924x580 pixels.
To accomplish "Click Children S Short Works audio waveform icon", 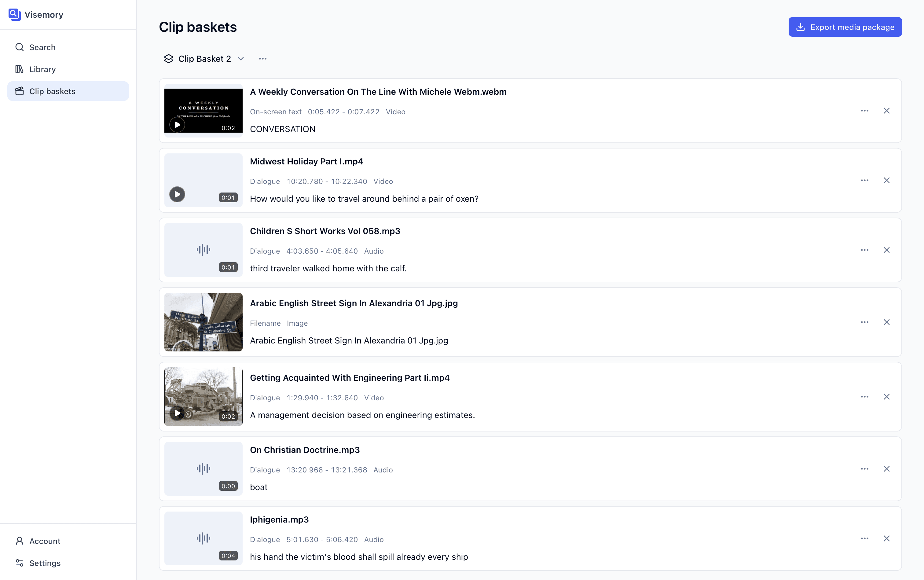I will tap(203, 250).
